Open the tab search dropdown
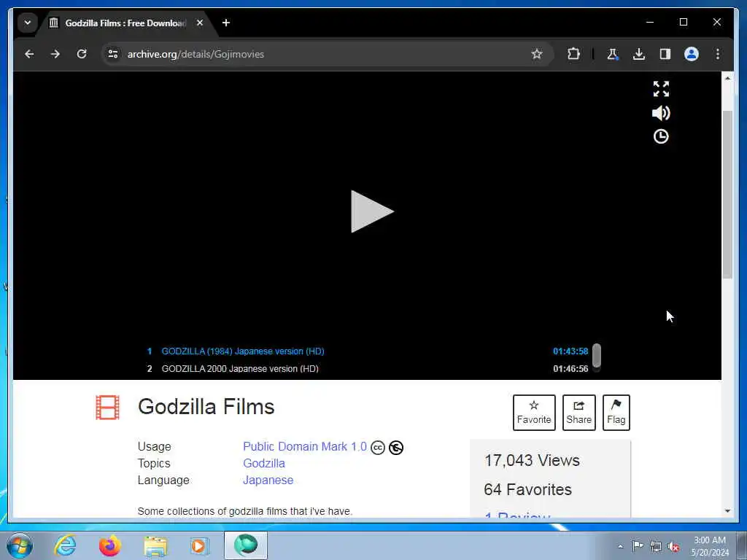The height and width of the screenshot is (560, 747). pyautogui.click(x=28, y=23)
